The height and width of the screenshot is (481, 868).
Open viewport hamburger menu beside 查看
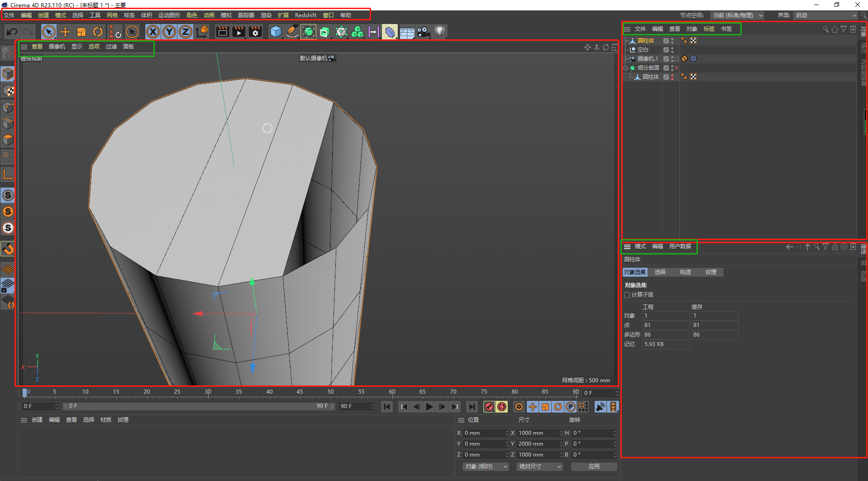coord(24,47)
